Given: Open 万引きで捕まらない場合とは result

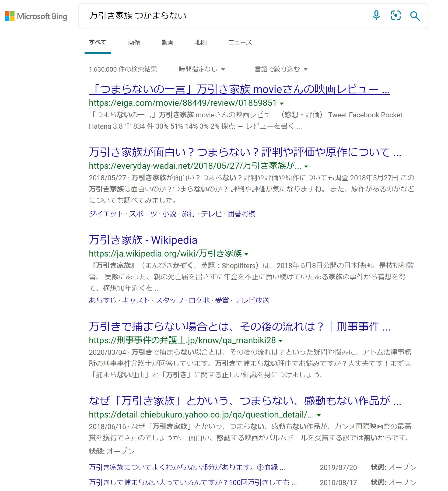Looking at the screenshot, I should point(240,327).
